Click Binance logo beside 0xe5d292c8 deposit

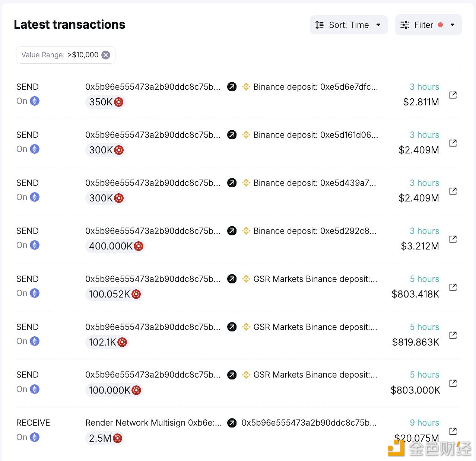(x=246, y=231)
